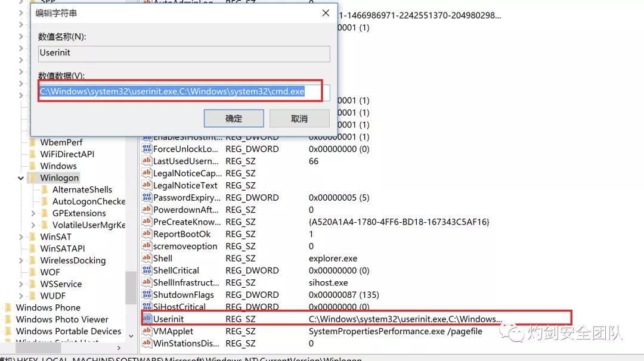Click the registry path in the status bar
The width and height of the screenshot is (644, 361).
click(181, 359)
